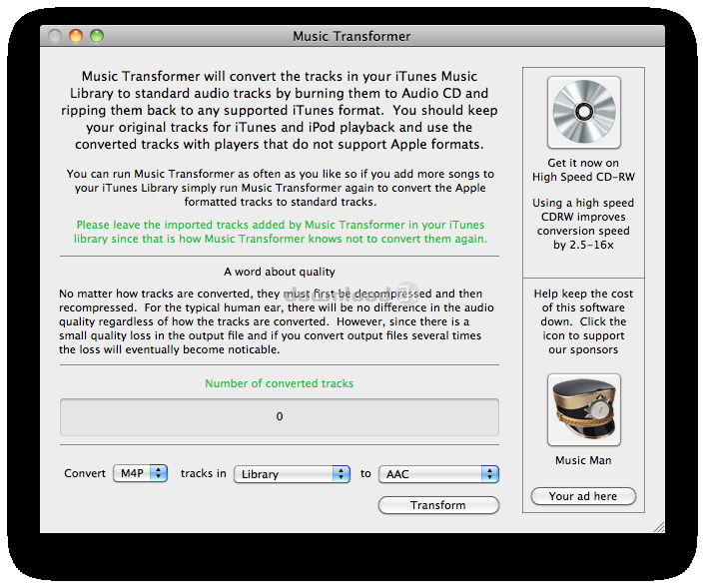Zoom the window with the green button
Screen dimensions: 705x588
click(97, 36)
